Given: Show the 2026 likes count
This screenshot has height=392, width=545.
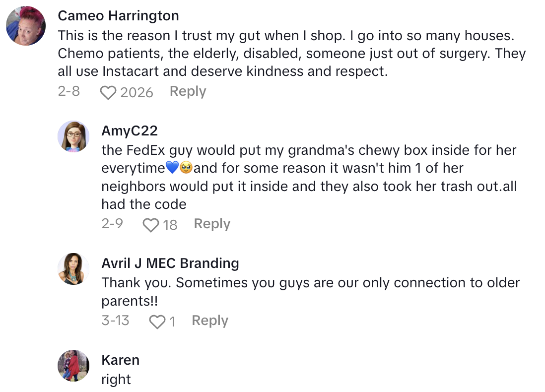Looking at the screenshot, I should point(136,92).
